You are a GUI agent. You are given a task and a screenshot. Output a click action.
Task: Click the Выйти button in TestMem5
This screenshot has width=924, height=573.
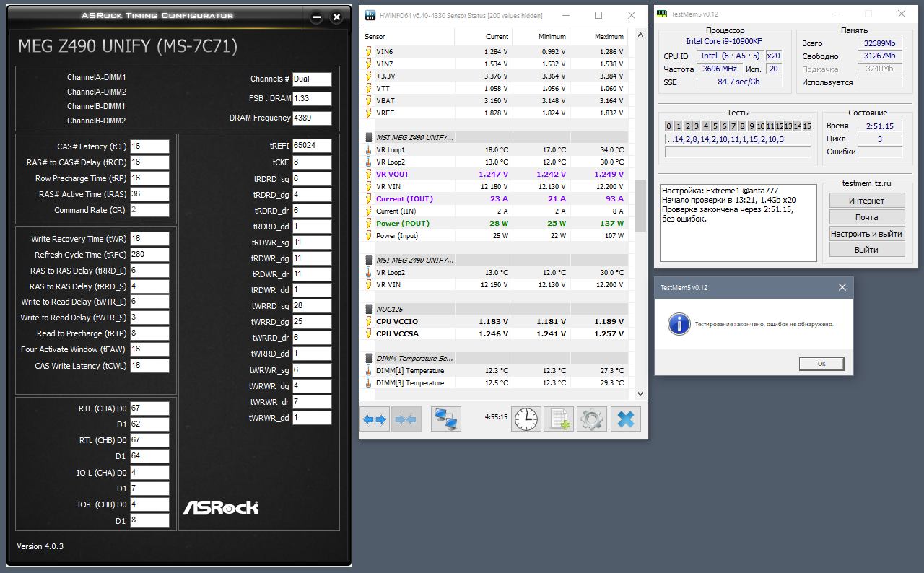(x=866, y=250)
